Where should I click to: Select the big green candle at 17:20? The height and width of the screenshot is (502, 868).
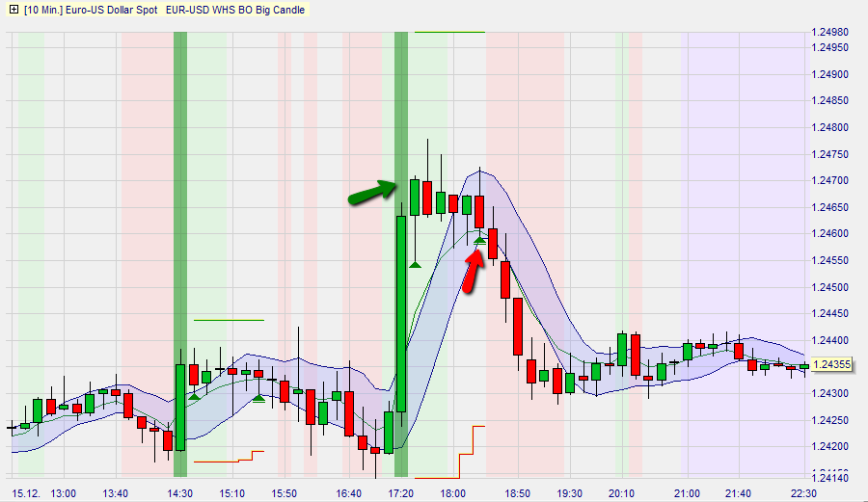[401, 314]
